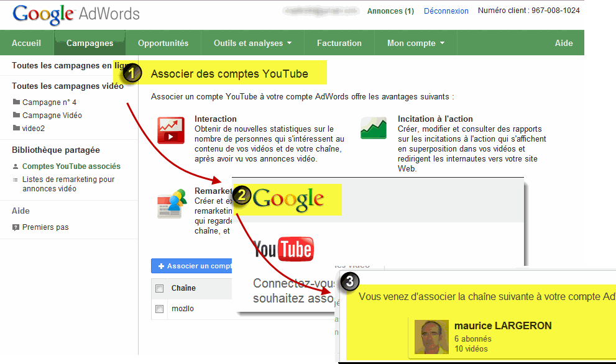Click the Numéro client 967-008-1024 text
This screenshot has width=616, height=364.
pyautogui.click(x=529, y=11)
